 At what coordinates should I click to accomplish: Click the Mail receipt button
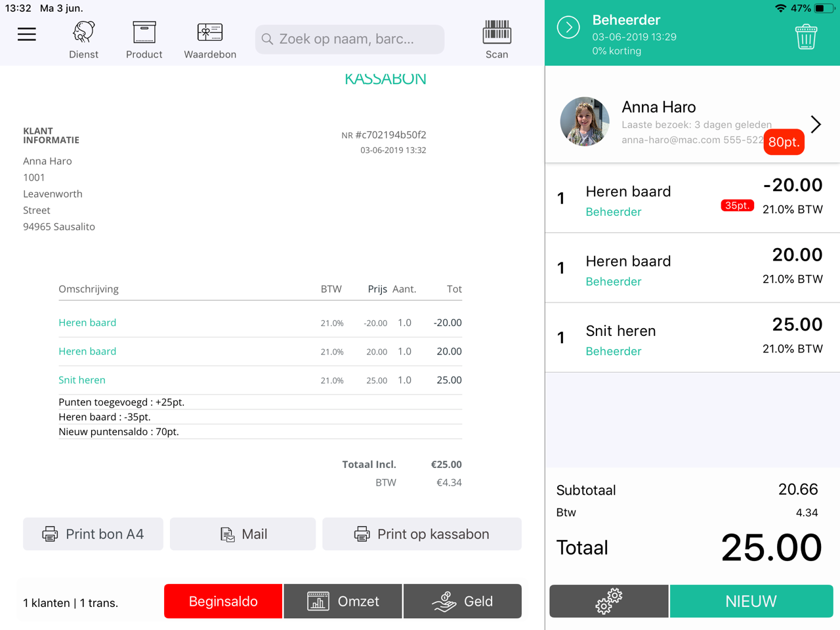(243, 534)
